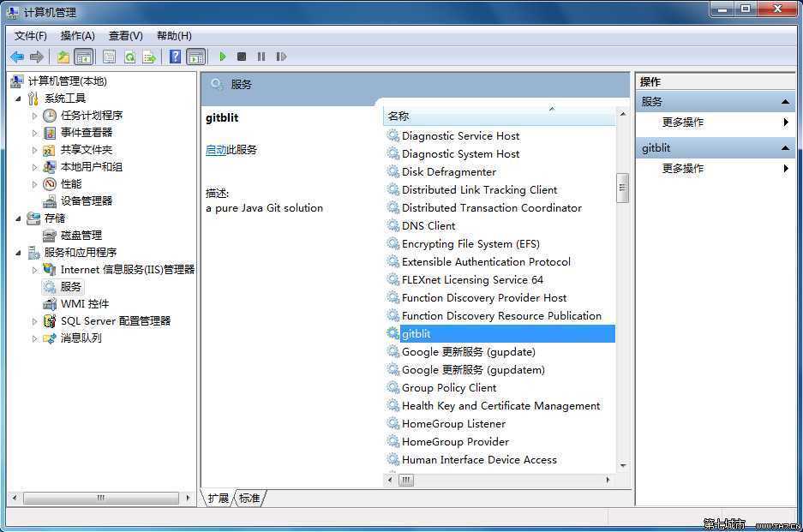803x532 pixels.
Task: Collapse the 系统工具 tree node
Action: [x=19, y=99]
